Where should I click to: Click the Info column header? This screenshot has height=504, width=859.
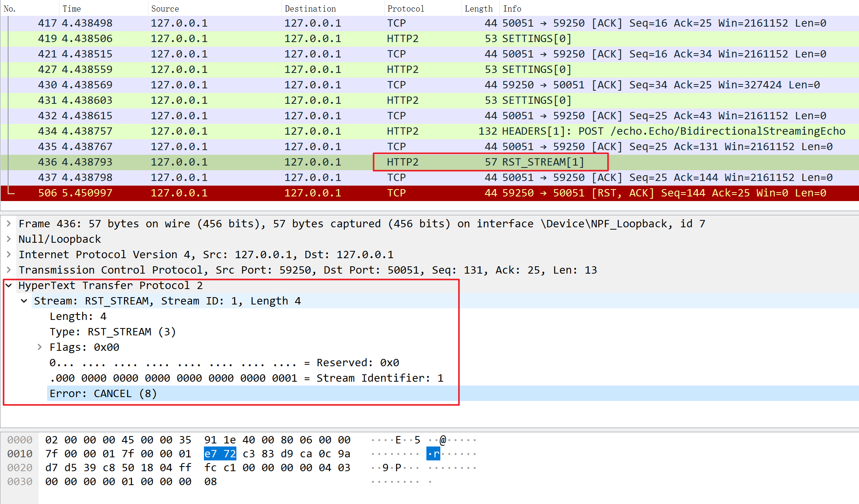[x=512, y=8]
